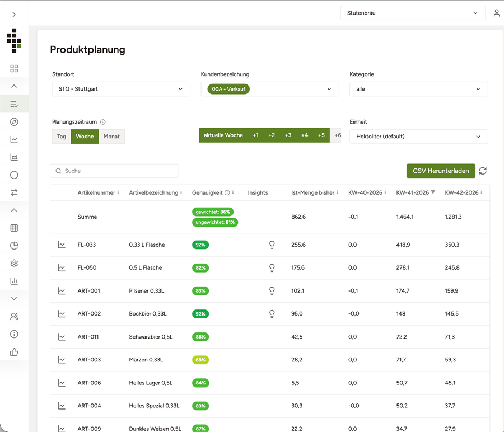Select the +1 week offset
The height and width of the screenshot is (432, 504).
tap(255, 135)
